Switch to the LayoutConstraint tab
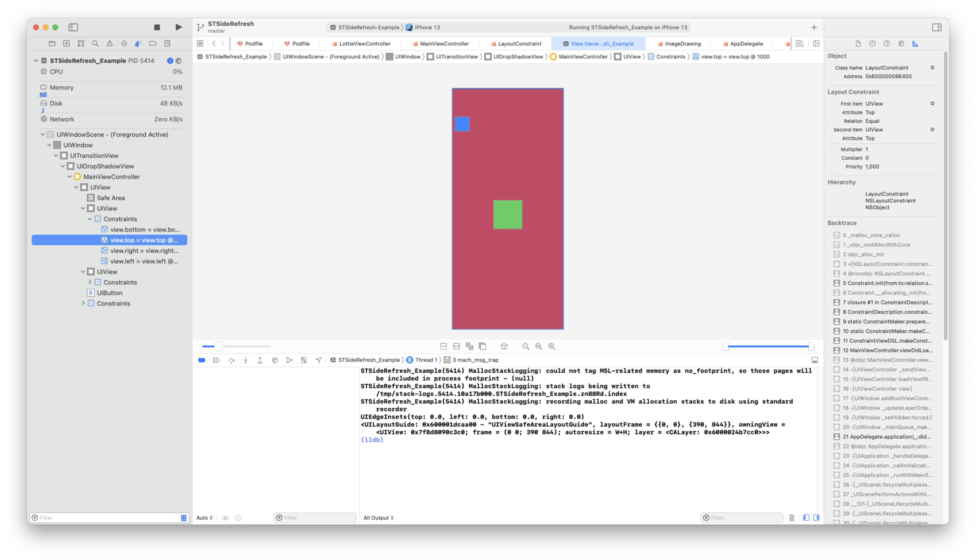Image resolution: width=976 pixels, height=560 pixels. 519,43
